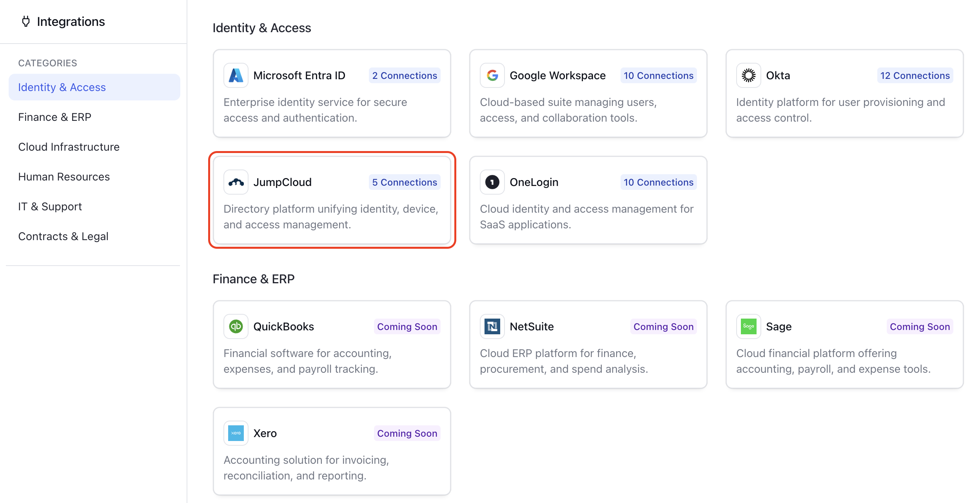Click the Coming Soon badge on QuickBooks
Viewport: 980px width, 503px height.
coord(407,326)
